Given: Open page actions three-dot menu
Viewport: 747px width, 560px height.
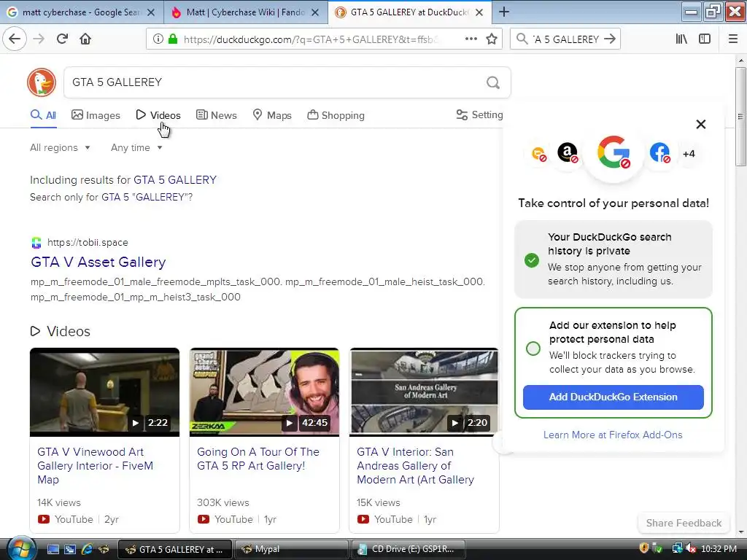Looking at the screenshot, I should point(471,39).
